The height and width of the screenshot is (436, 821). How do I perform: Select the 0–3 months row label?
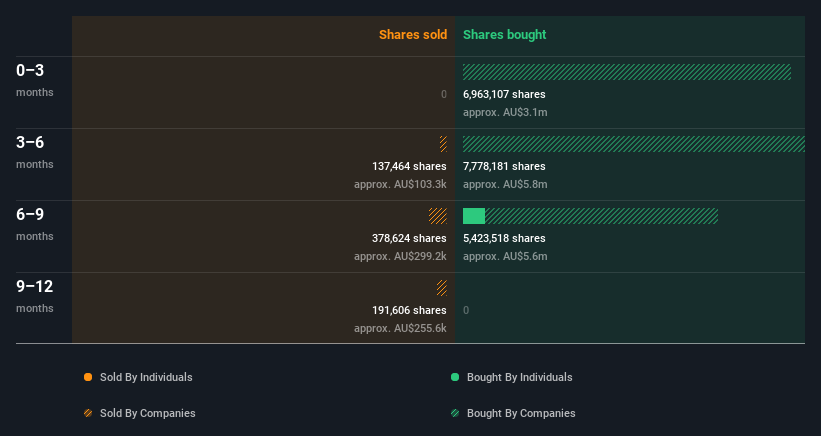point(35,80)
